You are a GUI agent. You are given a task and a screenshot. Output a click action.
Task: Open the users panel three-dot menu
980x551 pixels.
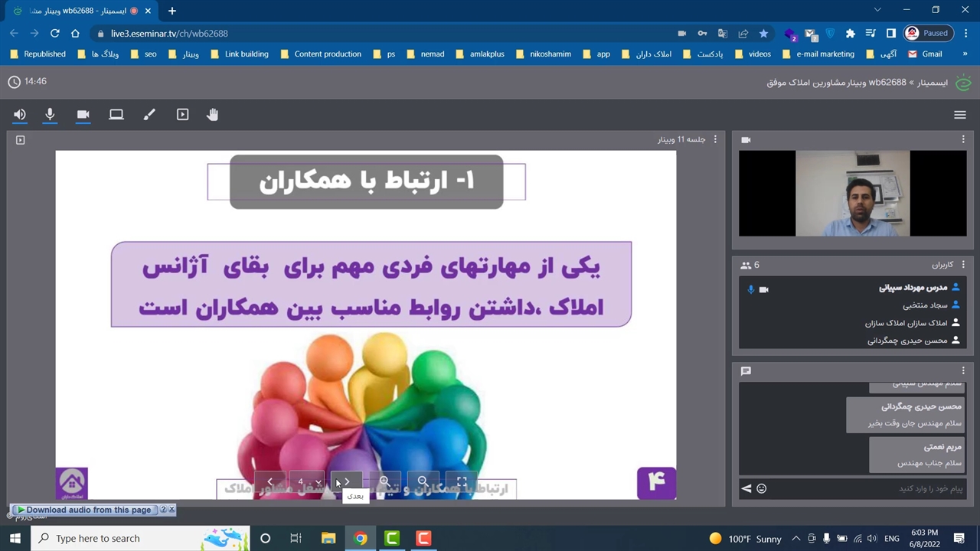[963, 265]
